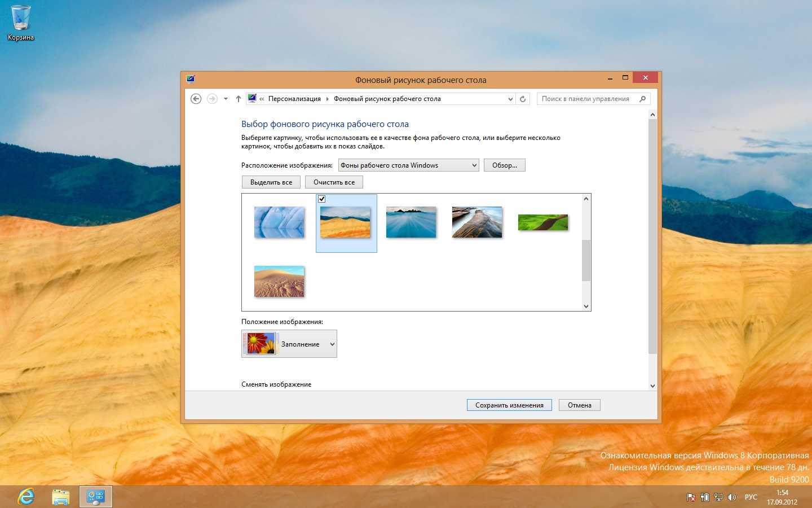Click the 'Поиск в панели управления' search field
The image size is (812, 508).
click(586, 99)
